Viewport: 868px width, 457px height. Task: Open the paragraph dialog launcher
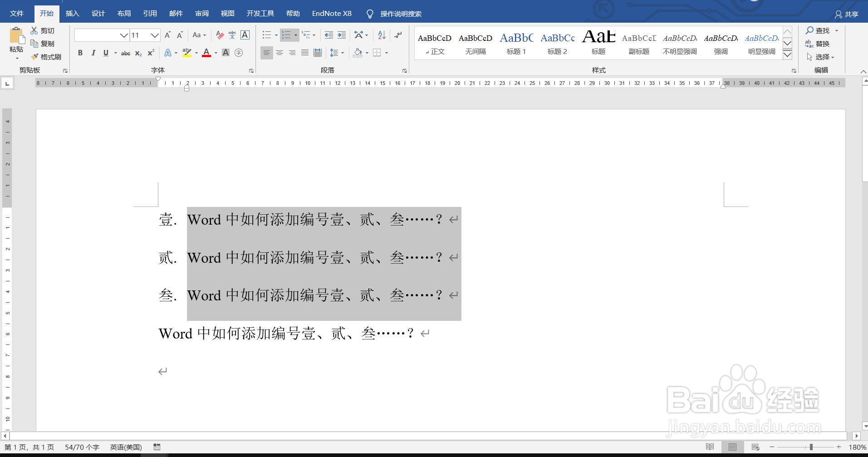point(405,71)
